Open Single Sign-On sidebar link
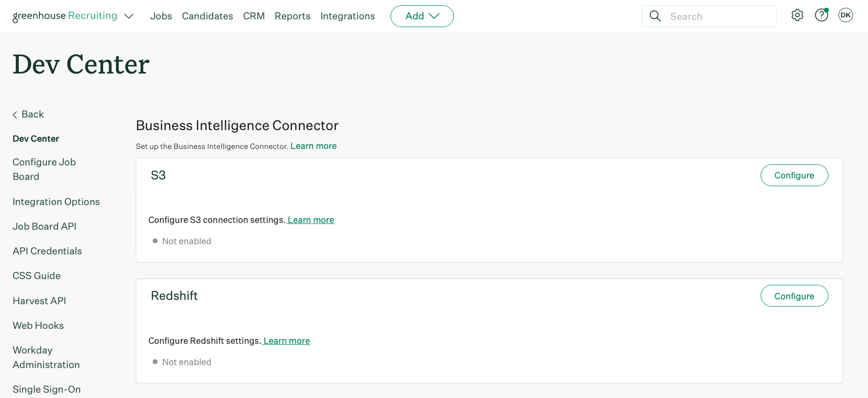The width and height of the screenshot is (868, 398). click(x=47, y=389)
